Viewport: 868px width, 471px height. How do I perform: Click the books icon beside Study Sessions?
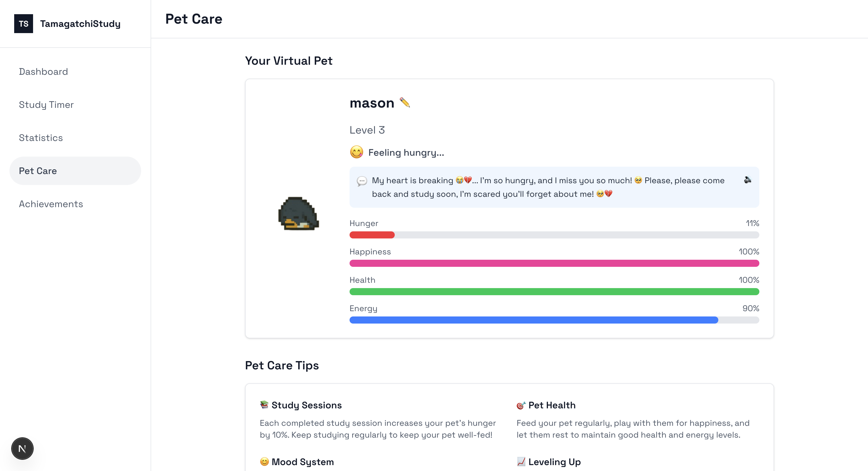pyautogui.click(x=265, y=405)
